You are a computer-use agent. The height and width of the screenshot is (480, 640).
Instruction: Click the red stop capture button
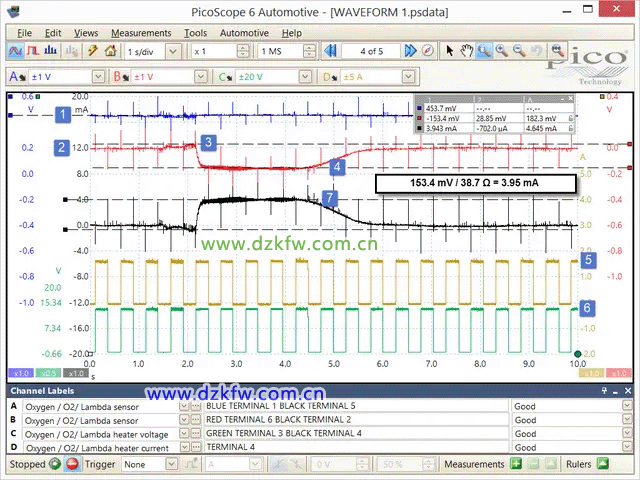pos(70,464)
